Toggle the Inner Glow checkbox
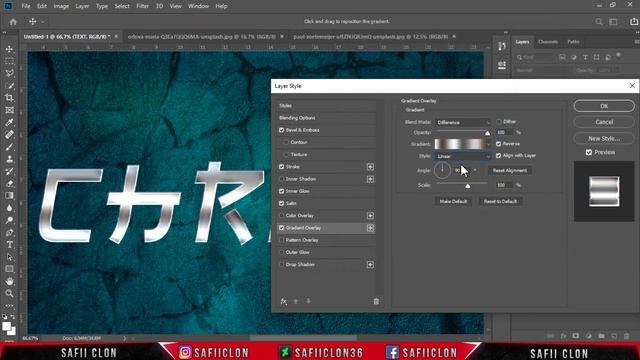 pos(281,191)
